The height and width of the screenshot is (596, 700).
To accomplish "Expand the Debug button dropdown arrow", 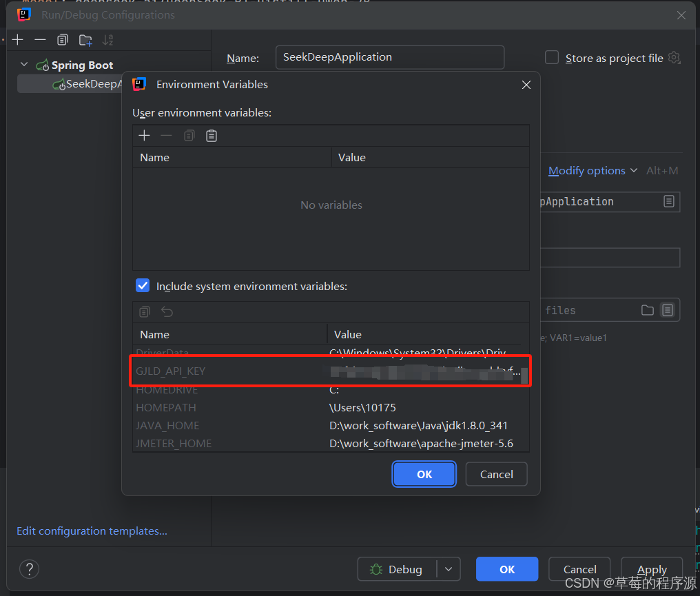I will point(449,569).
